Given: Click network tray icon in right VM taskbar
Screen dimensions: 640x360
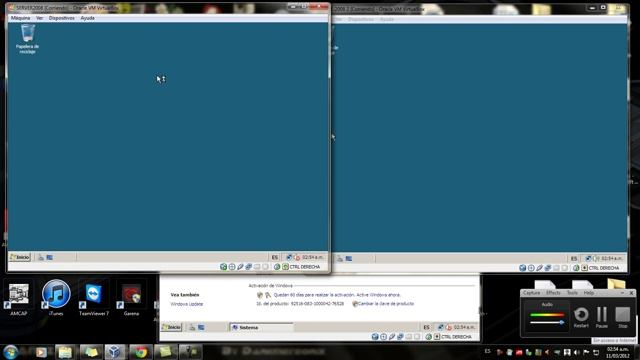Looking at the screenshot, I should pos(588,258).
